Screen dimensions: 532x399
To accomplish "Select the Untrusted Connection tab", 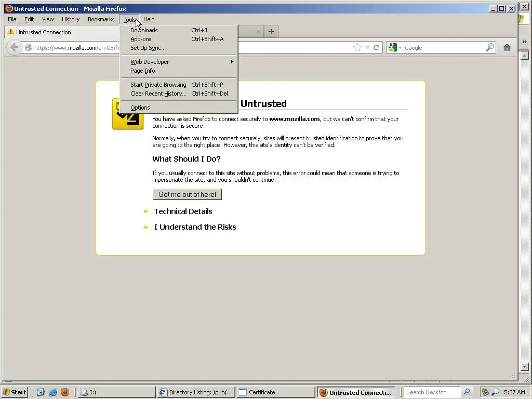I will coord(61,32).
